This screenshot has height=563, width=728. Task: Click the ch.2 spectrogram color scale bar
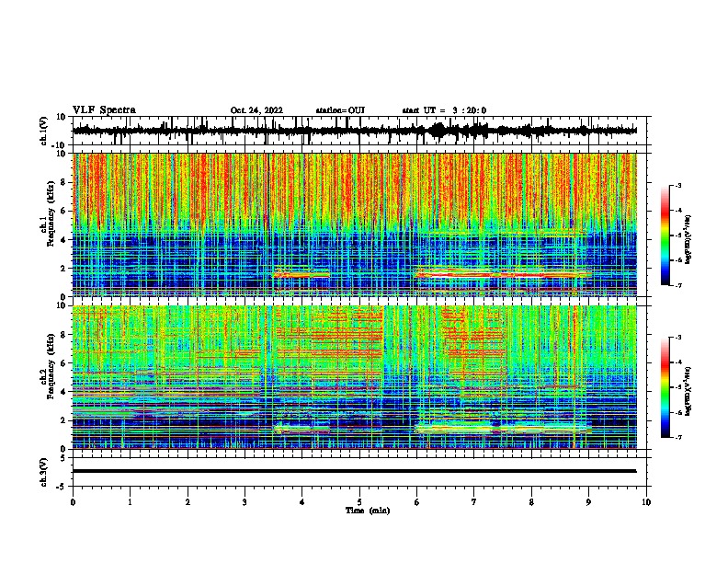[x=665, y=387]
